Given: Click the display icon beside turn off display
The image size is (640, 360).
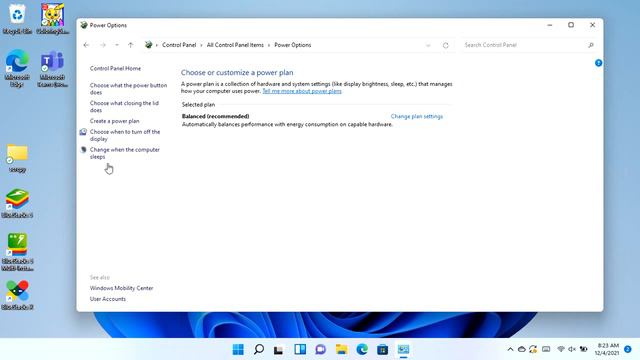Looking at the screenshot, I should pyautogui.click(x=83, y=132).
